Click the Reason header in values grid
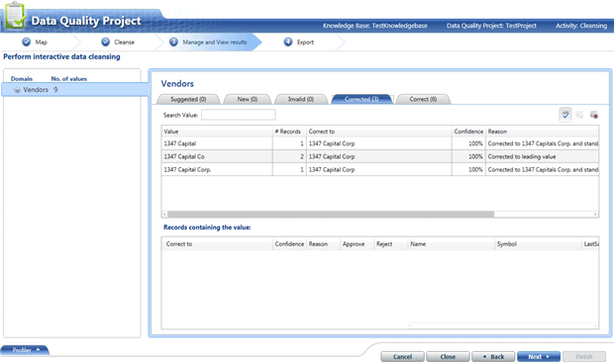The image size is (614, 364). tap(542, 132)
